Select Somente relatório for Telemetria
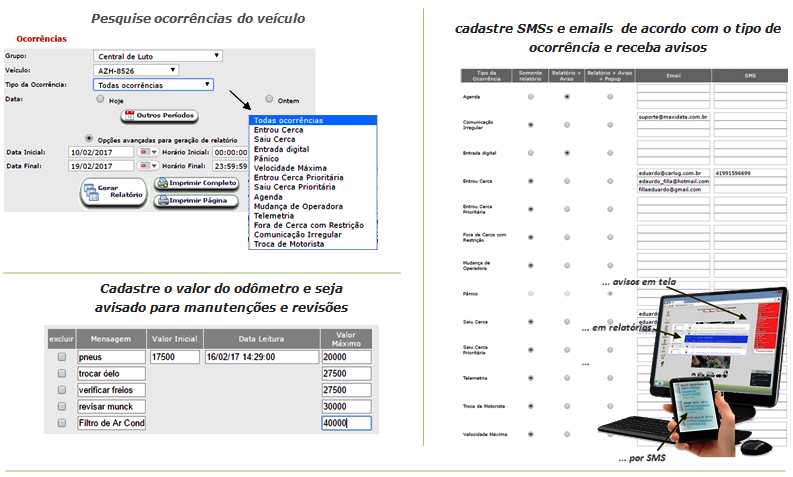 531,378
